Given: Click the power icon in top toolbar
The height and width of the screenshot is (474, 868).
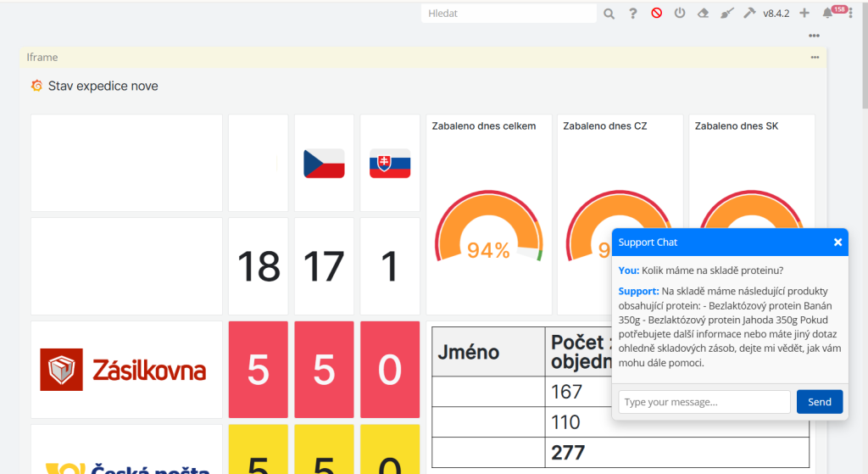Looking at the screenshot, I should coord(679,14).
